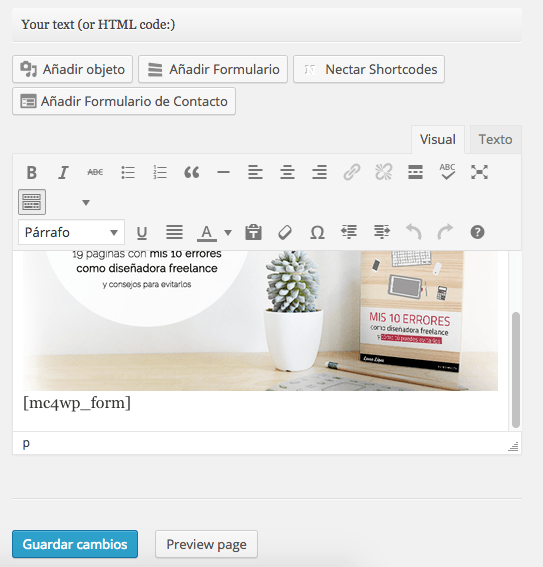Save with Guardar cambios
543x567 pixels.
click(x=75, y=544)
